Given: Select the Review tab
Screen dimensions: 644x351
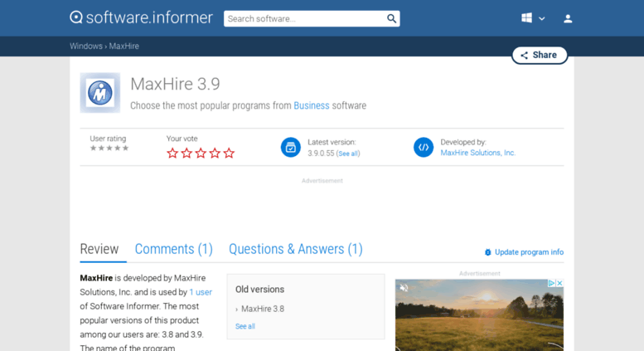Looking at the screenshot, I should click(99, 249).
